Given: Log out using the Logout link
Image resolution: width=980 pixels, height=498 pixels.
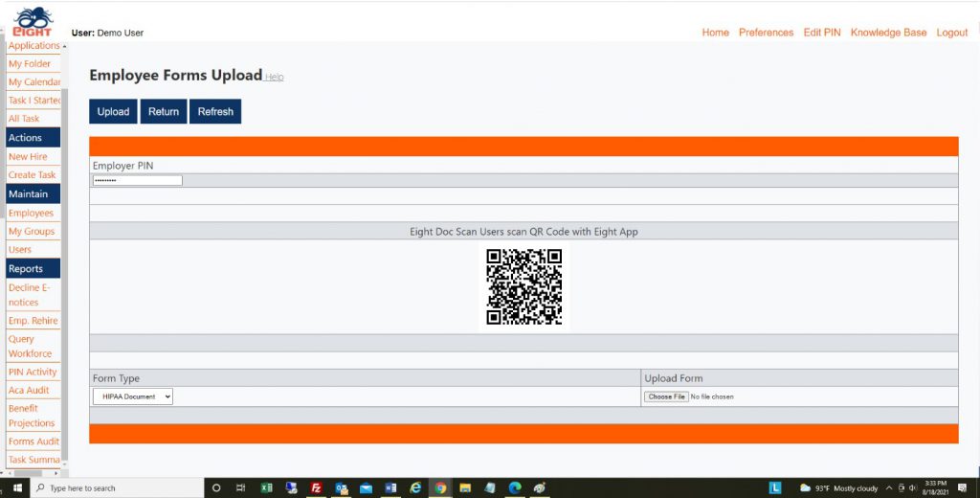Looking at the screenshot, I should click(x=952, y=33).
